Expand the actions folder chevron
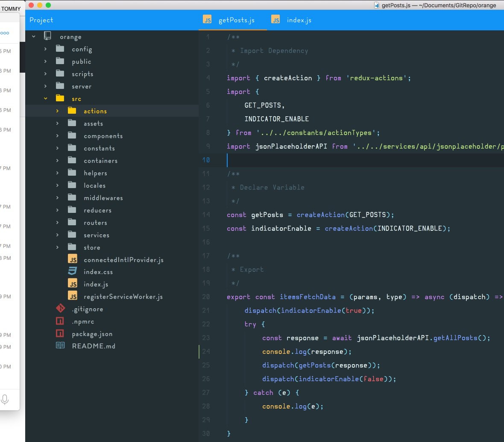 pos(57,111)
